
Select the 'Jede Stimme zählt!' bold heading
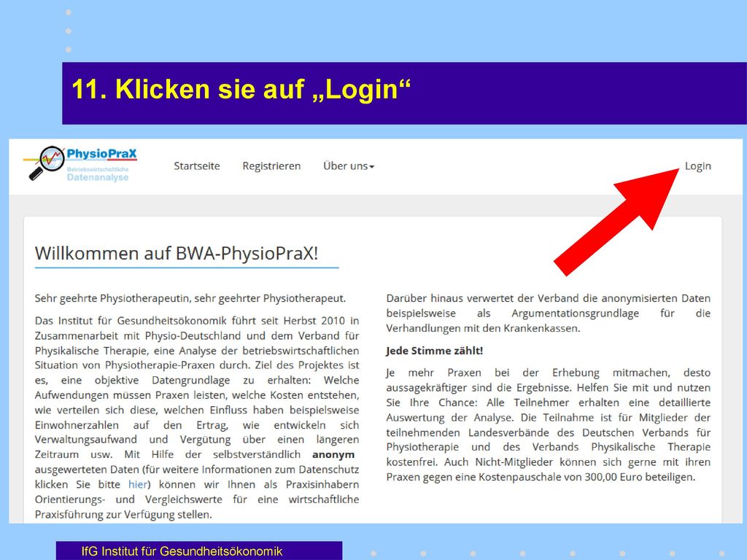point(435,351)
